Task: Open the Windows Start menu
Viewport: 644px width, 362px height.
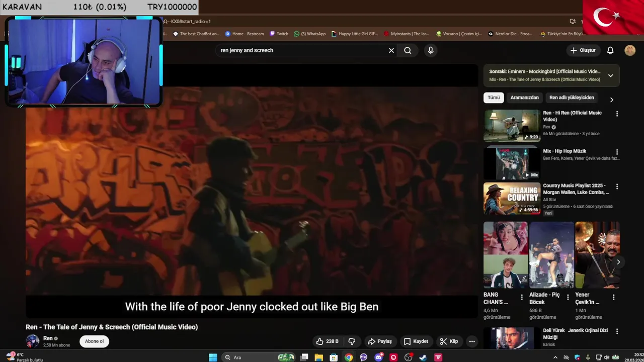Action: pos(213,357)
